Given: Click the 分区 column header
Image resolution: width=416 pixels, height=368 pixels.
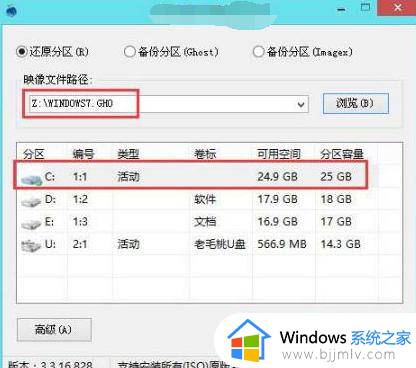Looking at the screenshot, I should 33,154.
